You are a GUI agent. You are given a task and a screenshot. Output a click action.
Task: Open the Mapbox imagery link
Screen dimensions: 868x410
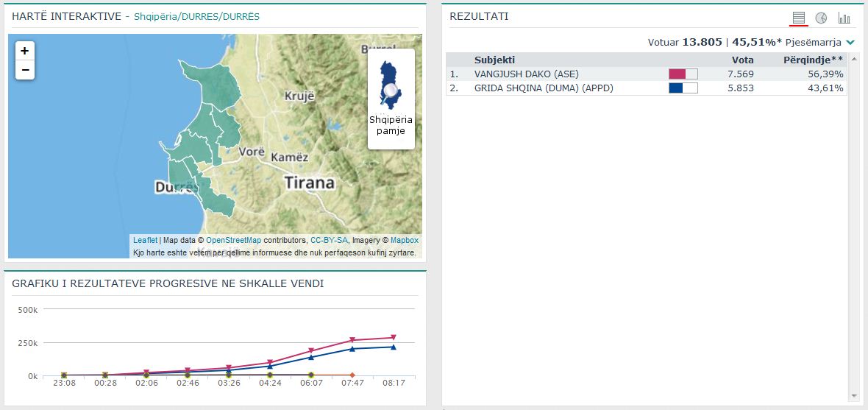pos(404,240)
